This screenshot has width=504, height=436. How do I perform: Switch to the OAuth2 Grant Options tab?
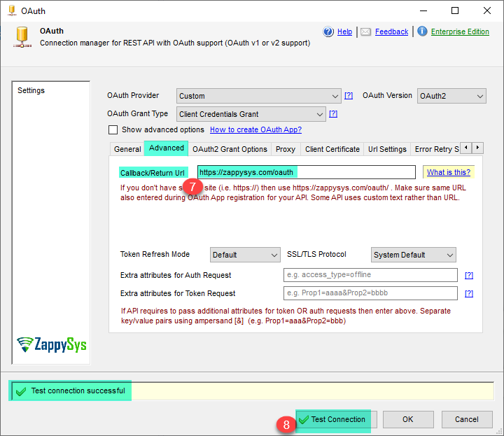point(230,149)
